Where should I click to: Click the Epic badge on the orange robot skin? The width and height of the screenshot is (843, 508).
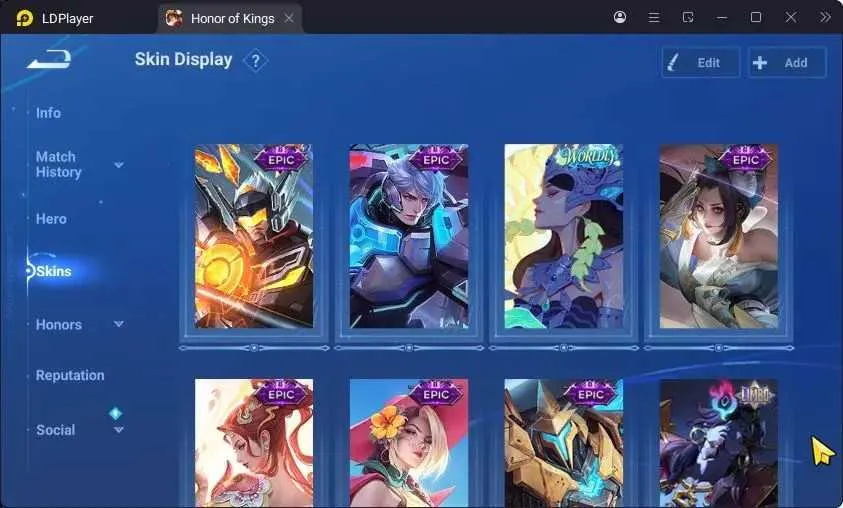coord(281,159)
